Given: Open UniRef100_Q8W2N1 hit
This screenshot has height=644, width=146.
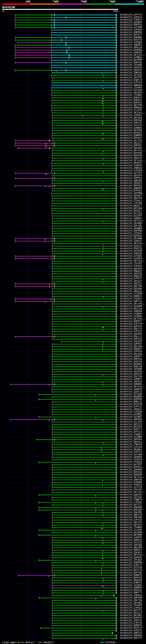Looking at the screenshot, I should 131,73.
